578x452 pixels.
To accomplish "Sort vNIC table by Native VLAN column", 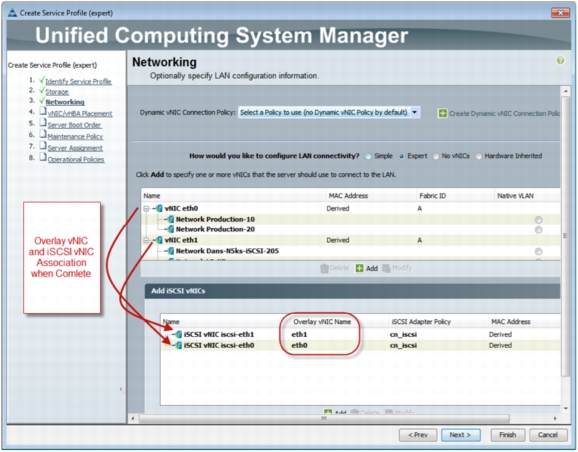I will coord(527,196).
